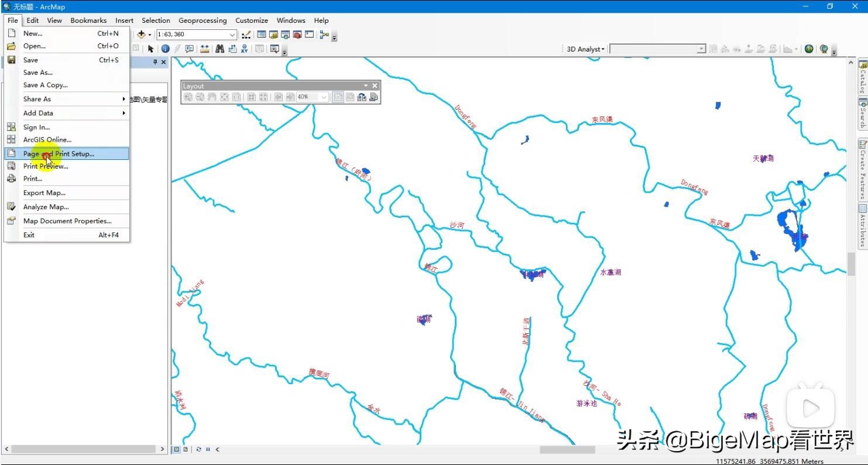Open Layout toolbar options dropdown arrow
This screenshot has width=868, height=465.
point(366,86)
